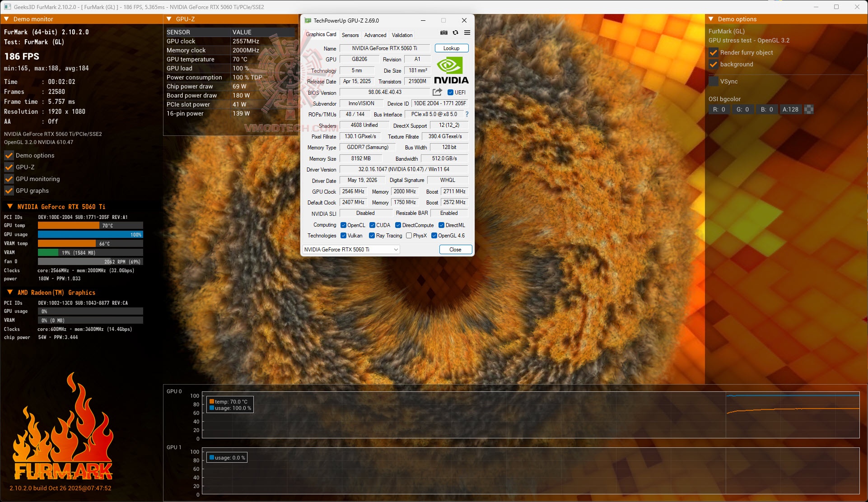Image resolution: width=868 pixels, height=502 pixels.
Task: Click the Board power draw sensor row
Action: [x=230, y=95]
